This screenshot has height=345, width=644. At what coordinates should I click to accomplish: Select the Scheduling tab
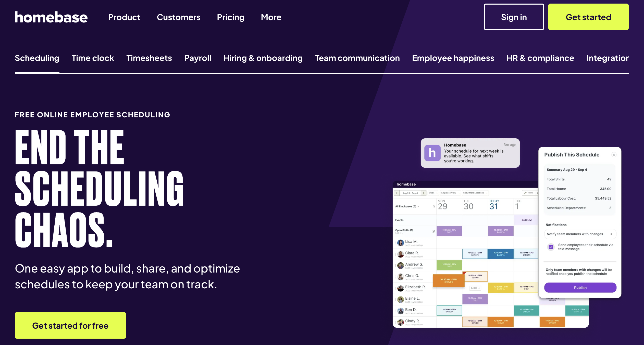[x=37, y=58]
